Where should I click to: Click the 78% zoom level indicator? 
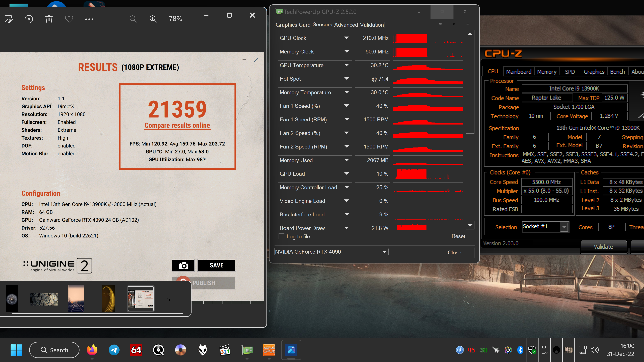pyautogui.click(x=175, y=19)
